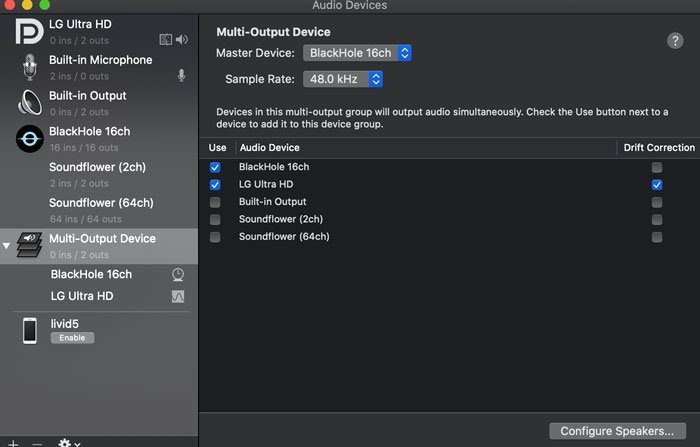The height and width of the screenshot is (447, 700).
Task: Click Built-in Output row in device table
Action: [x=449, y=202]
